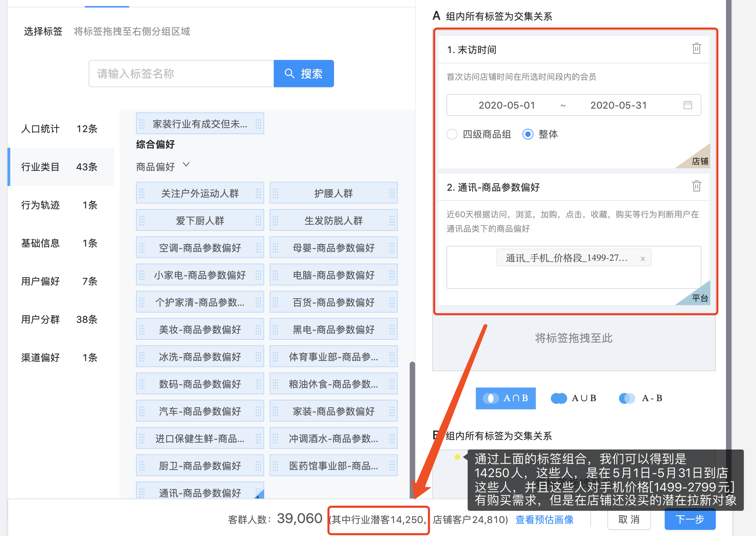This screenshot has width=756, height=536.
Task: Click the magnifier search button
Action: coord(303,74)
